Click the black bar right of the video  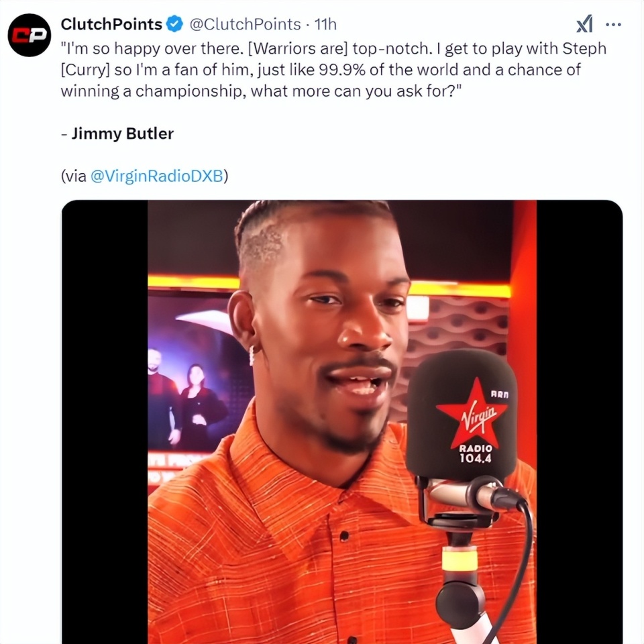pos(580,422)
